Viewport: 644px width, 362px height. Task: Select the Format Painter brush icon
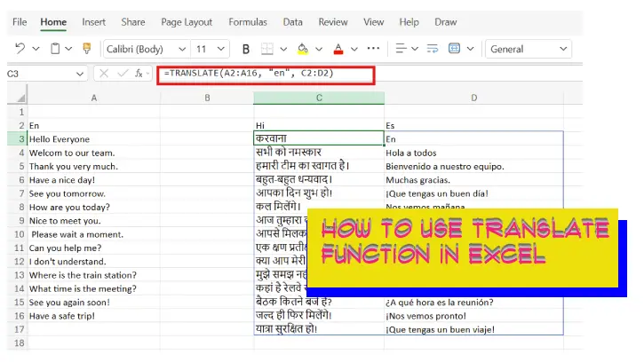click(87, 49)
